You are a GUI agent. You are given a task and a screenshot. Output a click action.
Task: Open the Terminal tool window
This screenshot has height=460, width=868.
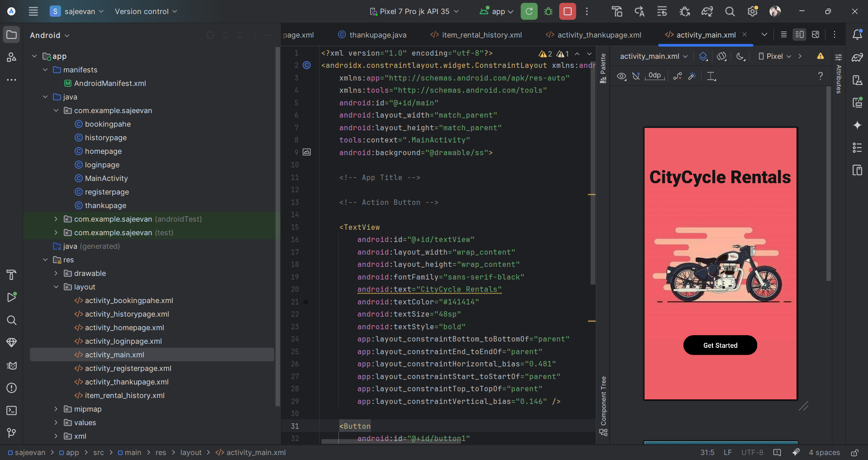(12, 410)
